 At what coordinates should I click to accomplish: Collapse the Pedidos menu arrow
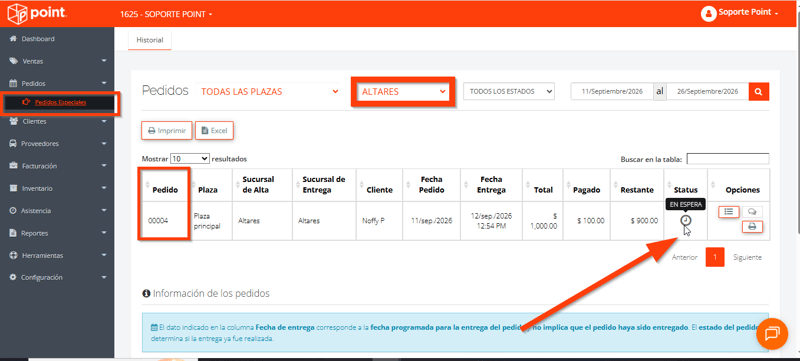tap(104, 83)
